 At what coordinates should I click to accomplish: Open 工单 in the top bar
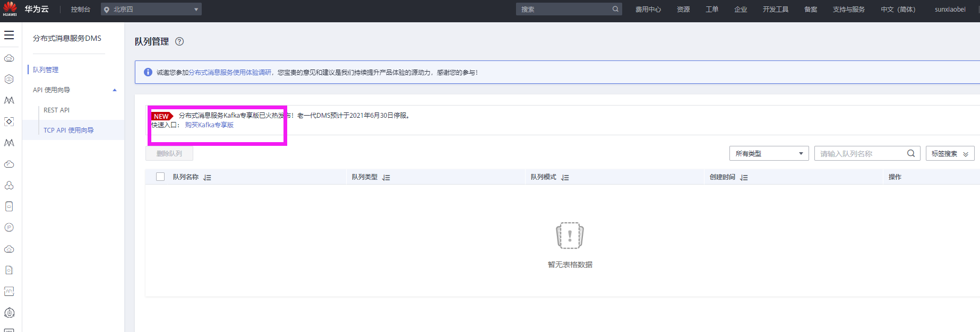pos(712,10)
